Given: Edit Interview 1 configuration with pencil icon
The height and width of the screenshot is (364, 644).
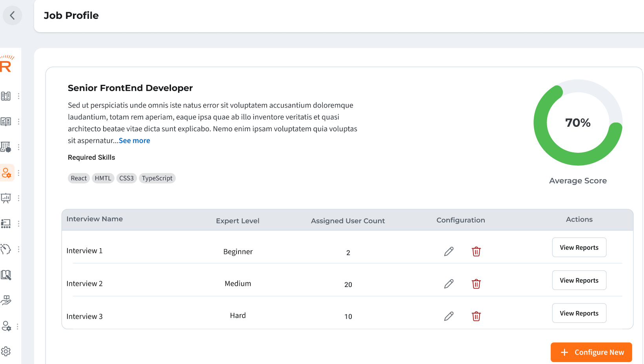Looking at the screenshot, I should tap(449, 251).
